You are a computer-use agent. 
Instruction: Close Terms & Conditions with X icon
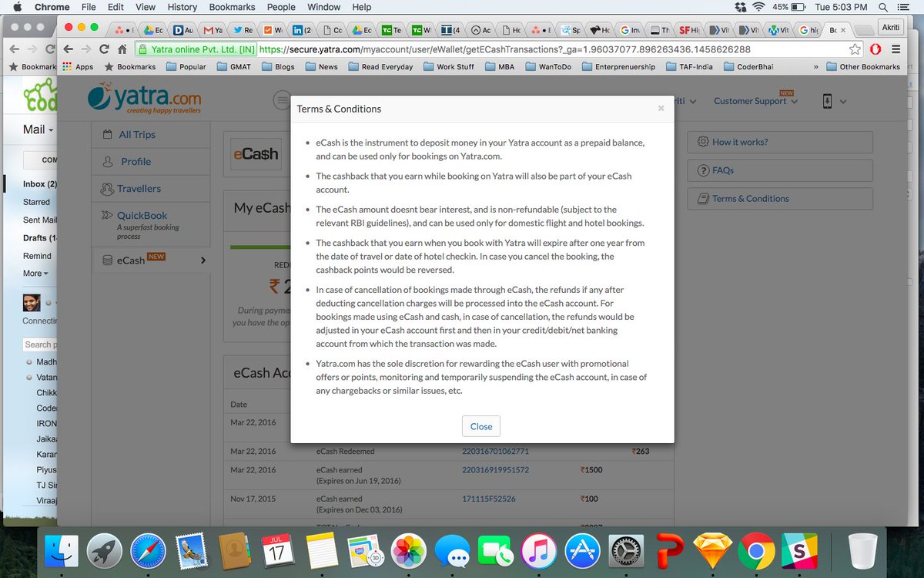tap(661, 109)
